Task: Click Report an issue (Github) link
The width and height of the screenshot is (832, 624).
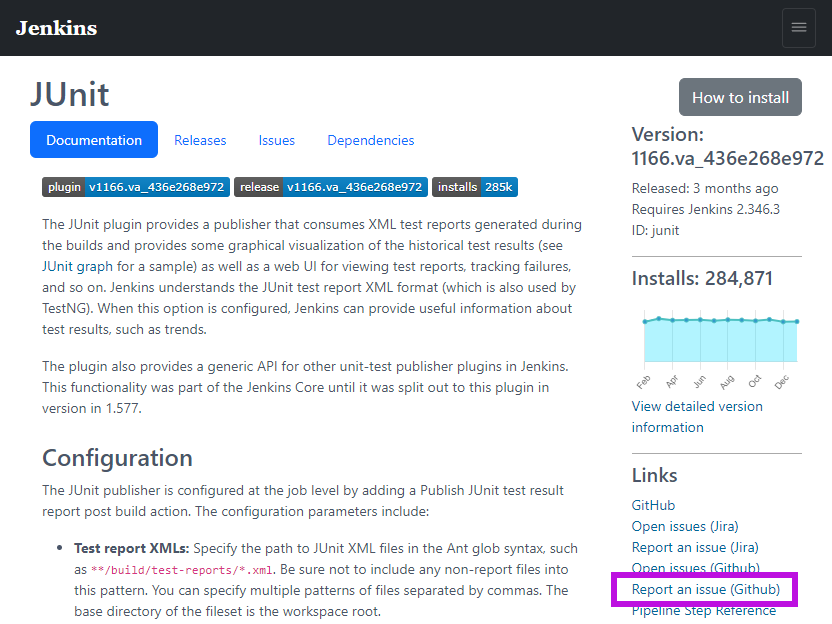Action: (x=705, y=589)
